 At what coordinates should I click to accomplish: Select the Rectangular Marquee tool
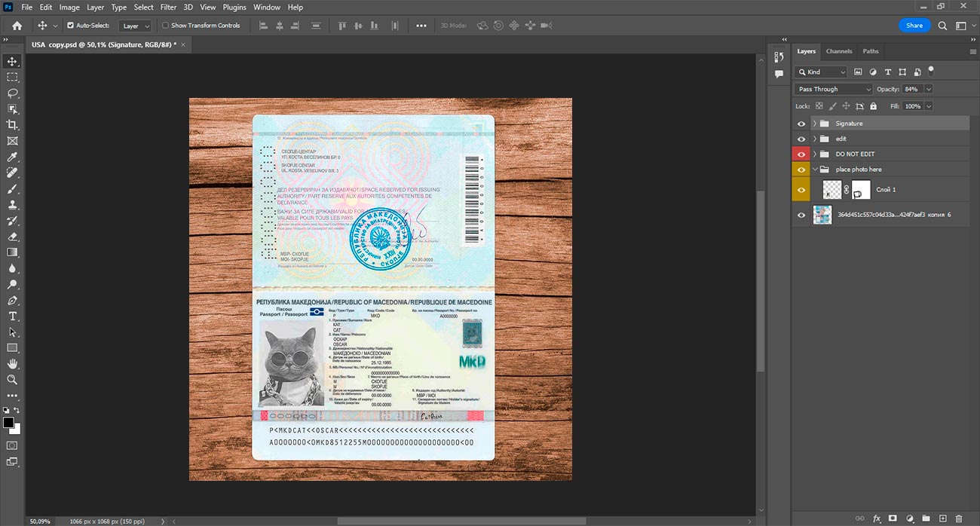12,77
